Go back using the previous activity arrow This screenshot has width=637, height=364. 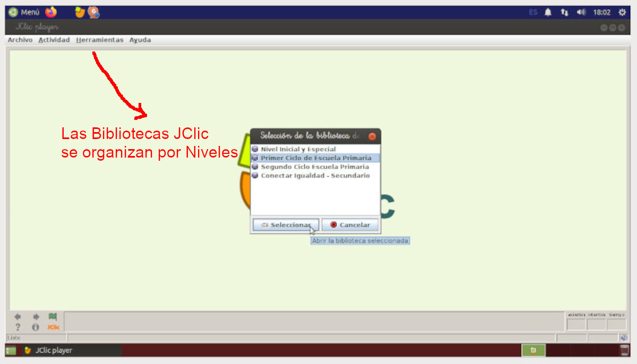pos(18,316)
